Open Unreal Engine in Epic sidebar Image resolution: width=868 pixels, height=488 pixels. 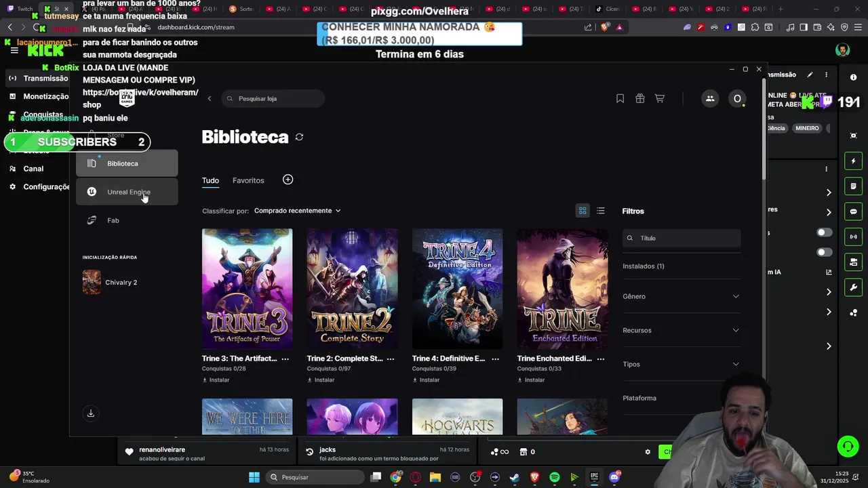click(127, 192)
